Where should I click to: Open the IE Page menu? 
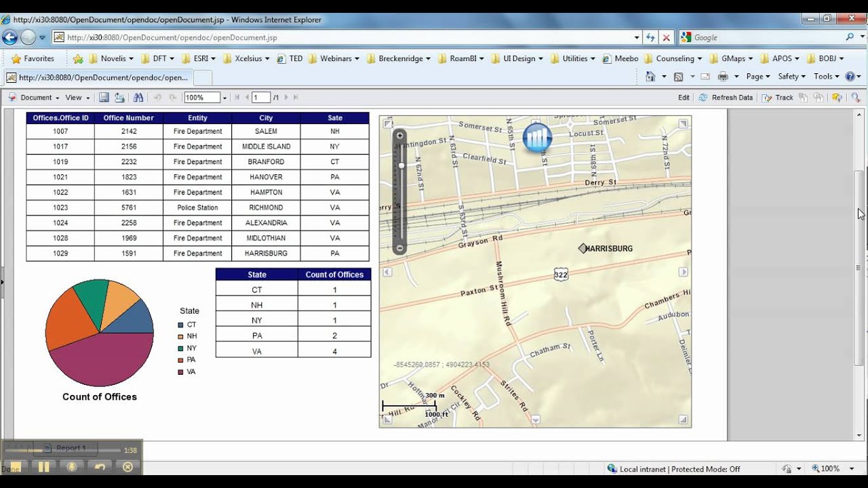pos(758,77)
